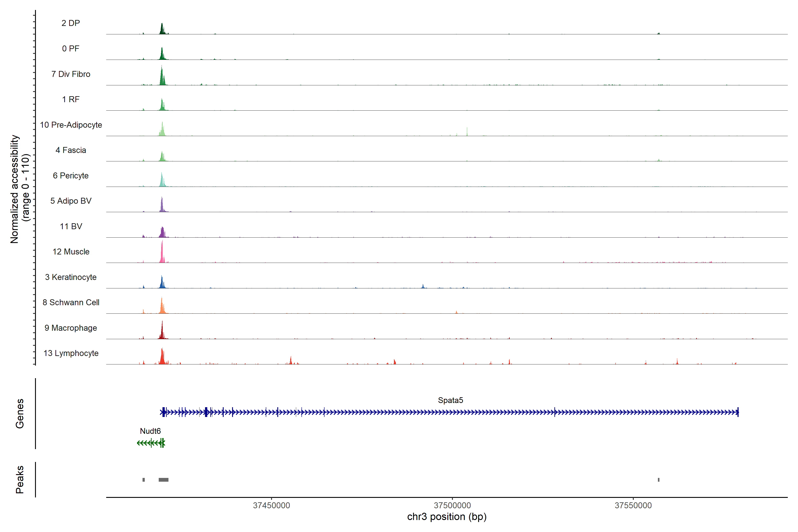Screen dimensions: 798x532
Task: Click the 3 Keratinocyte track label
Action: click(70, 277)
